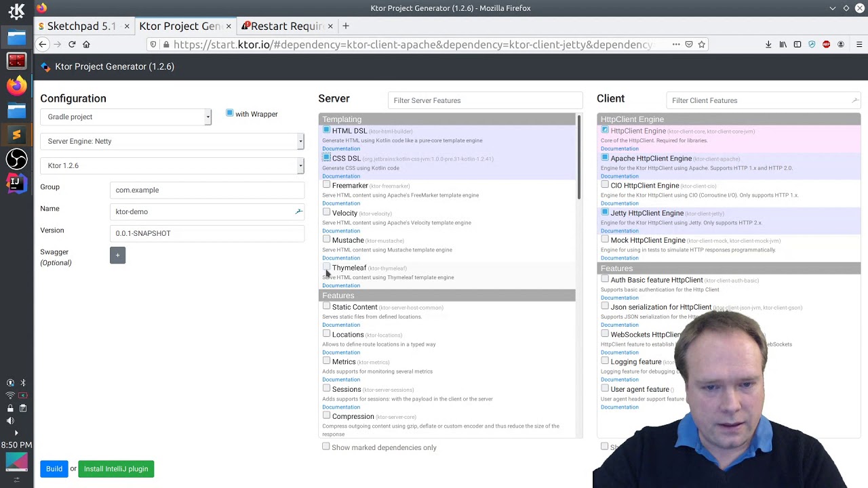
Task: Open Documentation link for Freemarker
Action: click(341, 203)
